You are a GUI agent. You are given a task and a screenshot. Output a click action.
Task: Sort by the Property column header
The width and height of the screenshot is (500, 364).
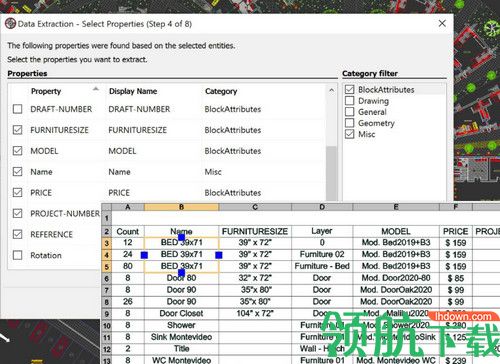pyautogui.click(x=46, y=91)
